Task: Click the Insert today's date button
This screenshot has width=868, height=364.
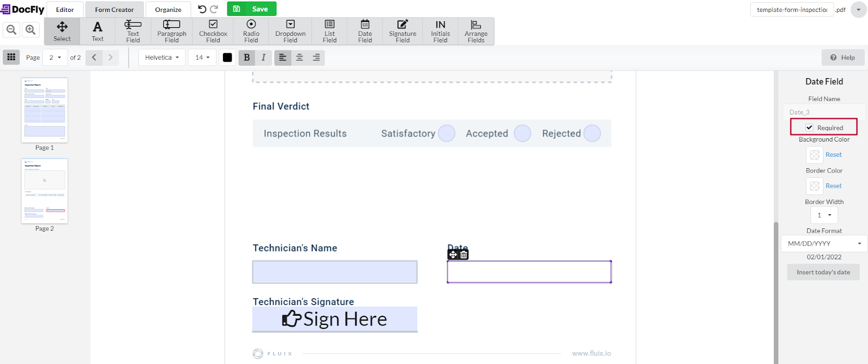Action: pyautogui.click(x=823, y=272)
